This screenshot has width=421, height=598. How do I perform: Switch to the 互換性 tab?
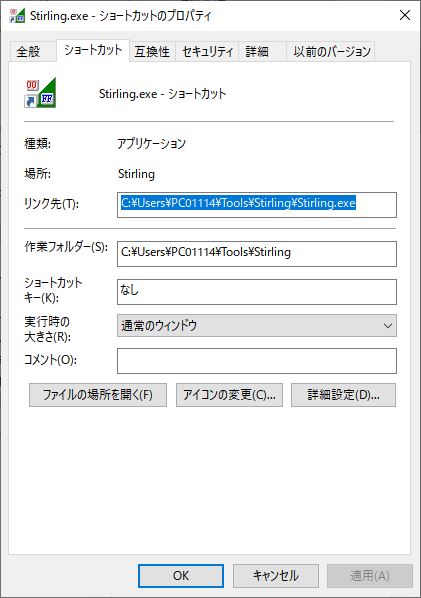pos(152,51)
